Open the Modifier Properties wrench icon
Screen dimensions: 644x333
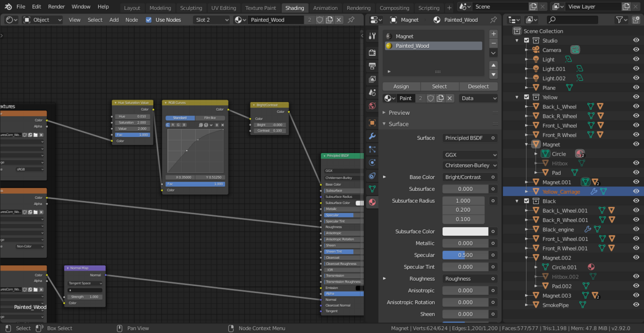(x=371, y=136)
